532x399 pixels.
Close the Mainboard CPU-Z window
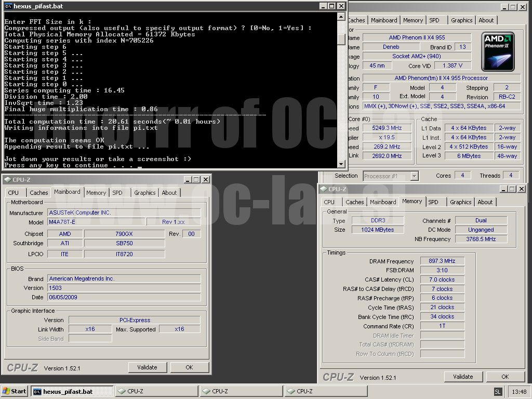pos(206,179)
